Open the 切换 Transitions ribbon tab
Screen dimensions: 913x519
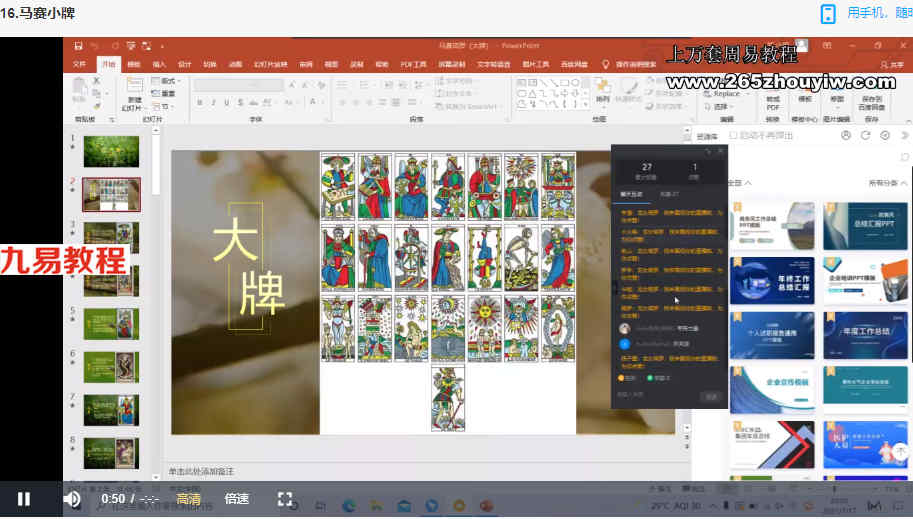pyautogui.click(x=210, y=64)
